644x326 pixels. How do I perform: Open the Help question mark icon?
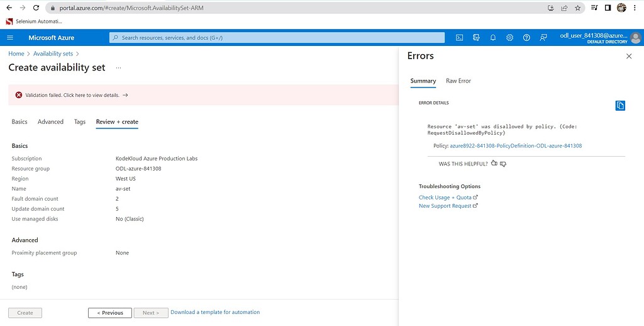(526, 38)
